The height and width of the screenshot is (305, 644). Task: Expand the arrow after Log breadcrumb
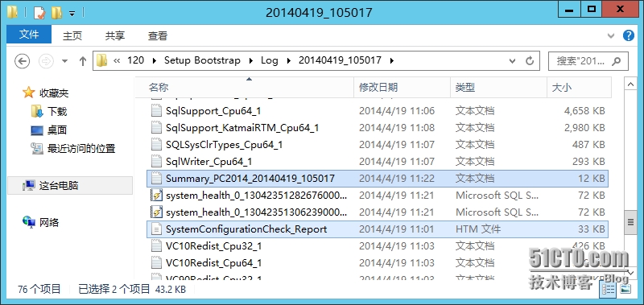(x=289, y=60)
